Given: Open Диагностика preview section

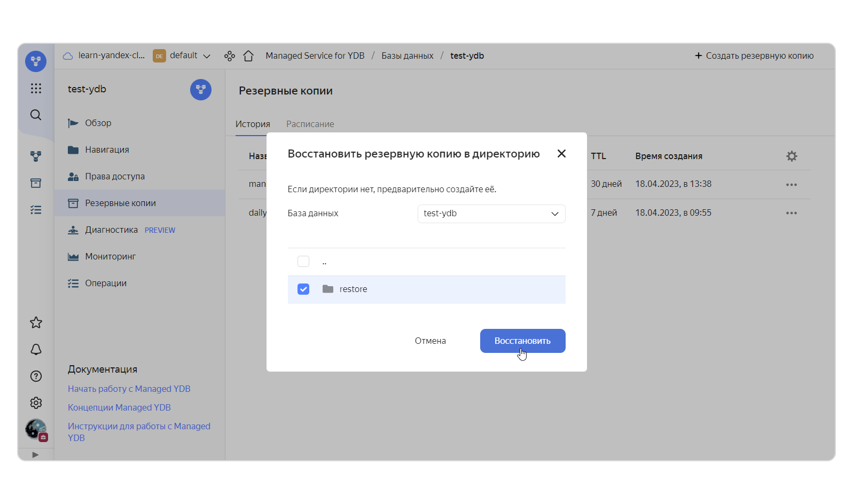Looking at the screenshot, I should (x=139, y=230).
